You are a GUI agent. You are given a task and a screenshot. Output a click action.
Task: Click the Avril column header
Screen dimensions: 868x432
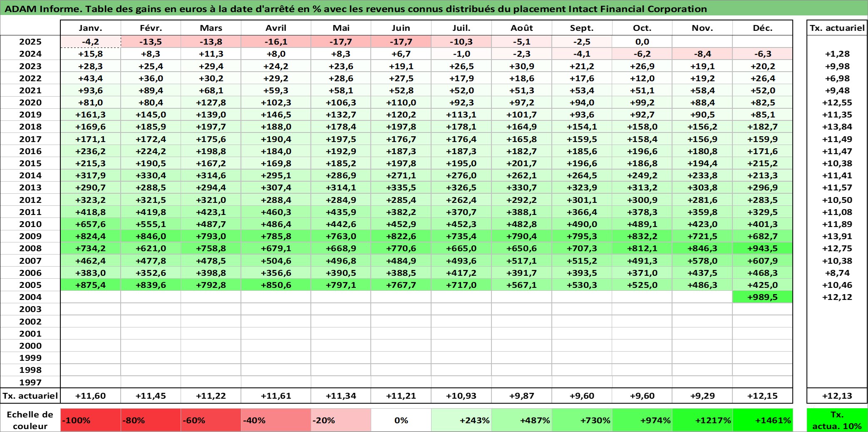(x=276, y=28)
